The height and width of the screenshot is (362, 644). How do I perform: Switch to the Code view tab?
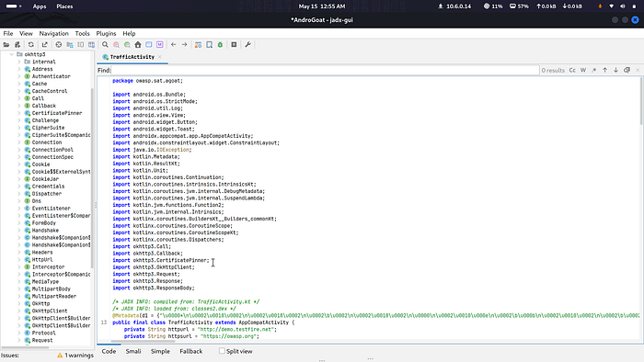click(x=109, y=351)
